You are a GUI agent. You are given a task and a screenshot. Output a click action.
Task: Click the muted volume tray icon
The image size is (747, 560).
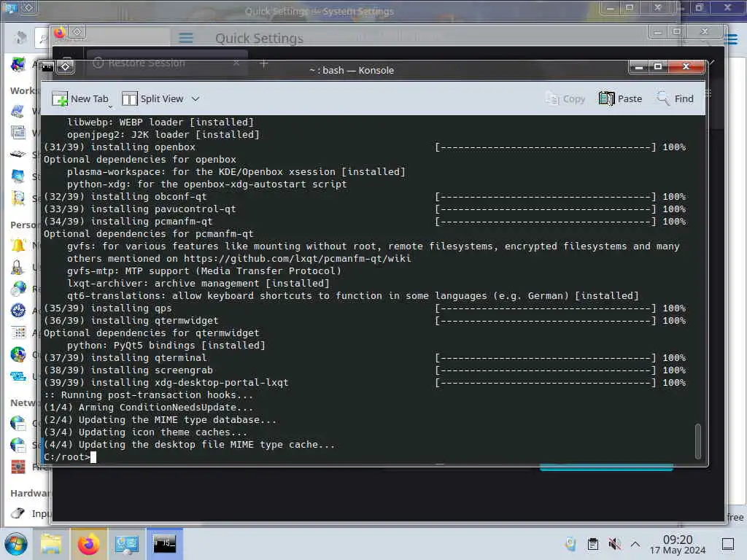(x=614, y=544)
